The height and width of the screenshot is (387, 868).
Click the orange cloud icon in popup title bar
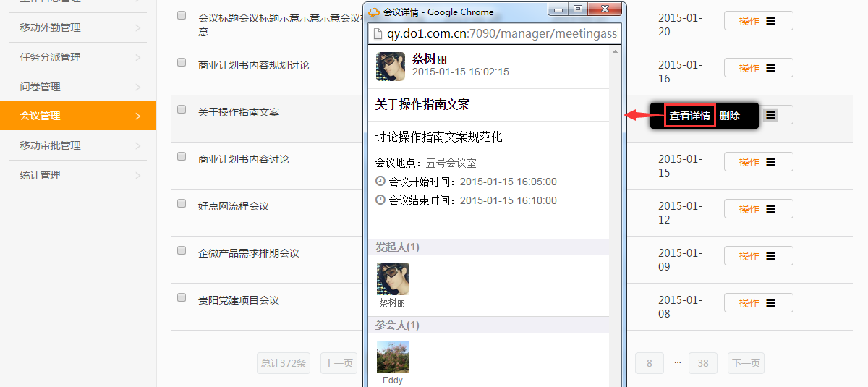coord(374,12)
